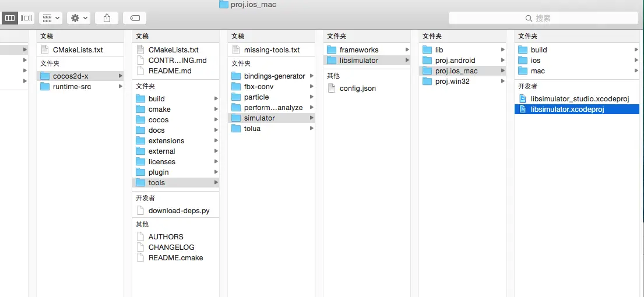The image size is (644, 297).
Task: Select the external folder icon
Action: pyautogui.click(x=141, y=151)
